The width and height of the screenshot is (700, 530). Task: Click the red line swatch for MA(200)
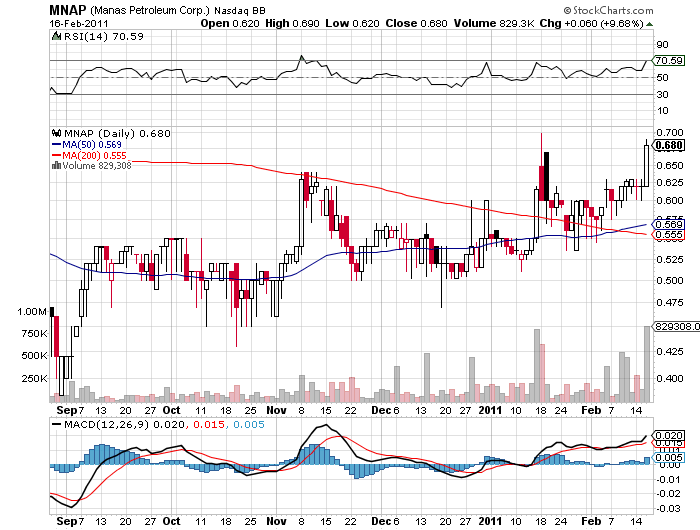pos(56,155)
